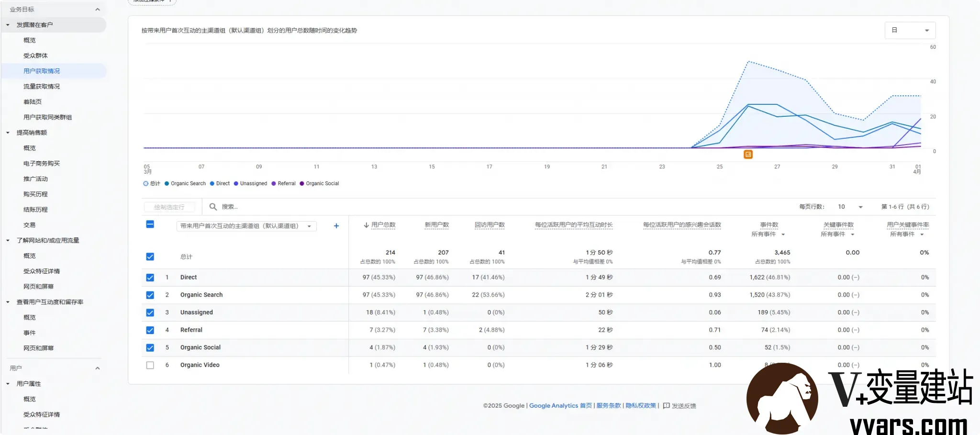Sort by 每位活跃用户的平均互动时长 header

(574, 225)
